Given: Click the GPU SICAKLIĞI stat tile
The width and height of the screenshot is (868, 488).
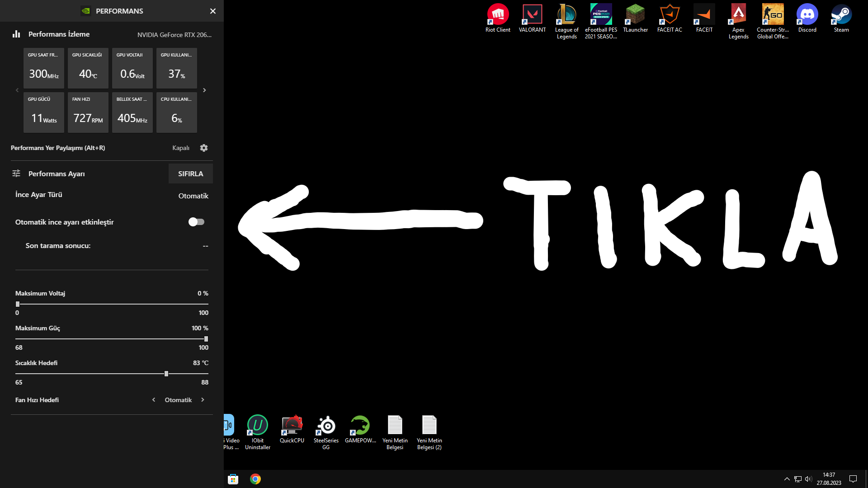Looking at the screenshot, I should point(88,68).
